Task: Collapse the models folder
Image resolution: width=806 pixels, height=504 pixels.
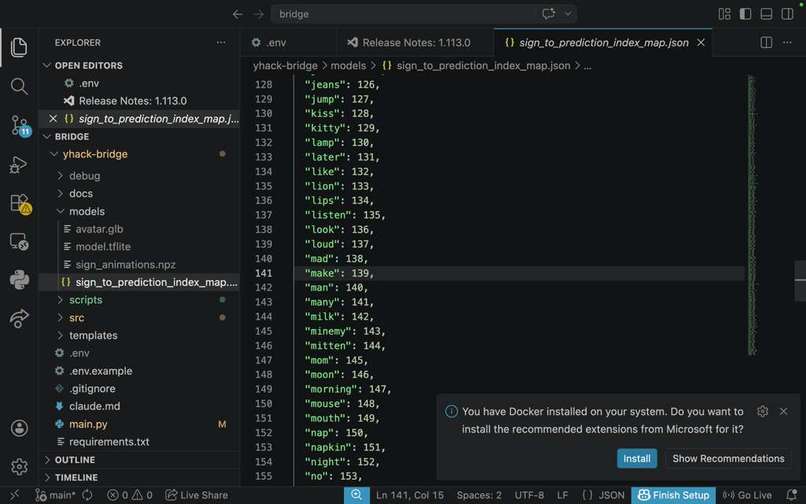Action: click(x=60, y=211)
